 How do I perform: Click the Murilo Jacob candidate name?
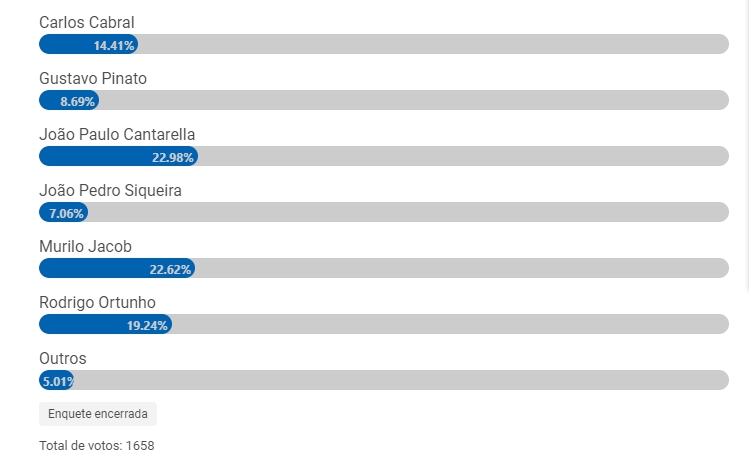[x=85, y=246]
